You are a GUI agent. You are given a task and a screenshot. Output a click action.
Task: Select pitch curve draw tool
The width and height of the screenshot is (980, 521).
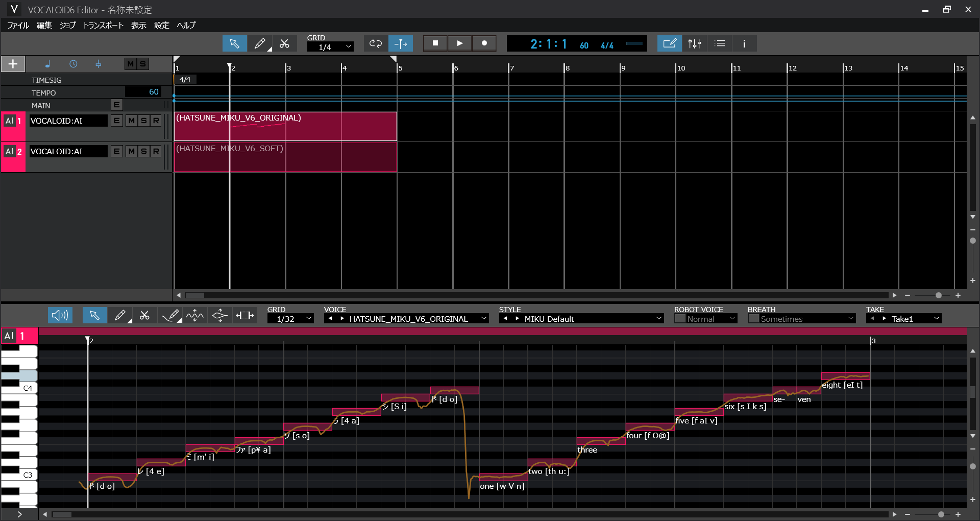[x=170, y=316]
